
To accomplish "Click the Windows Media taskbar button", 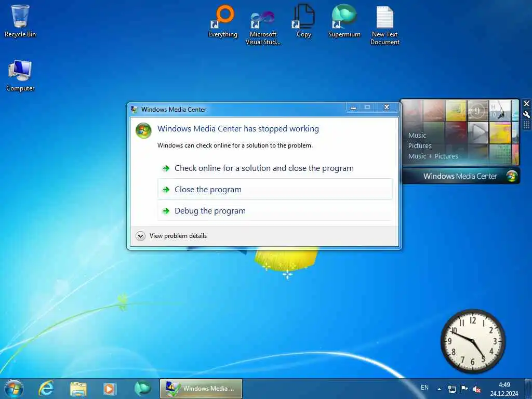I will point(201,389).
